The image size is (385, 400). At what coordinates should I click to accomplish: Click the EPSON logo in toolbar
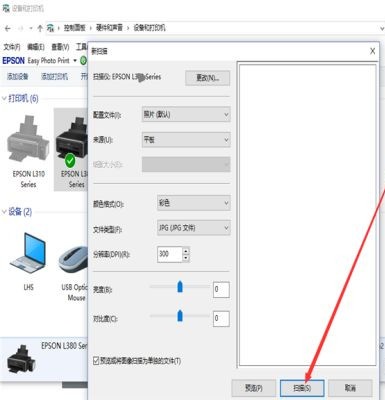click(x=14, y=61)
